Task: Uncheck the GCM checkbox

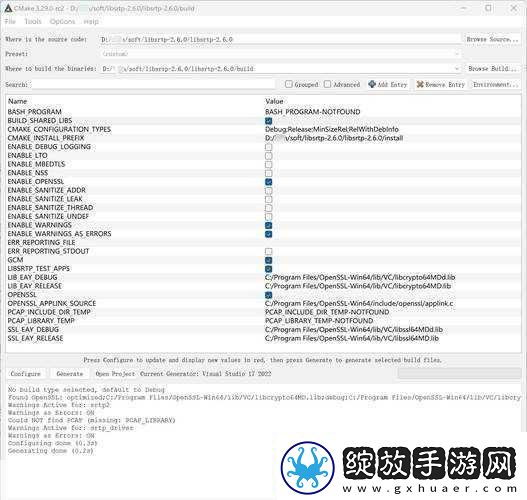Action: (x=268, y=260)
